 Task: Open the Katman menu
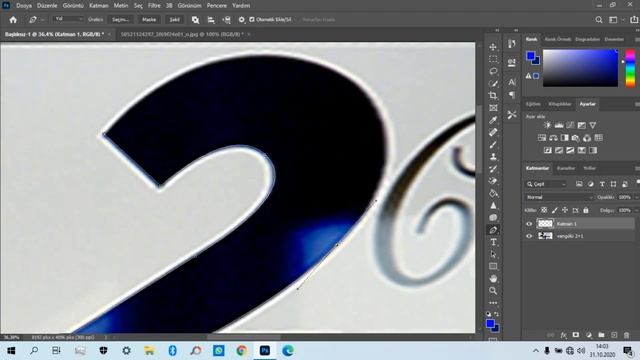(x=99, y=6)
